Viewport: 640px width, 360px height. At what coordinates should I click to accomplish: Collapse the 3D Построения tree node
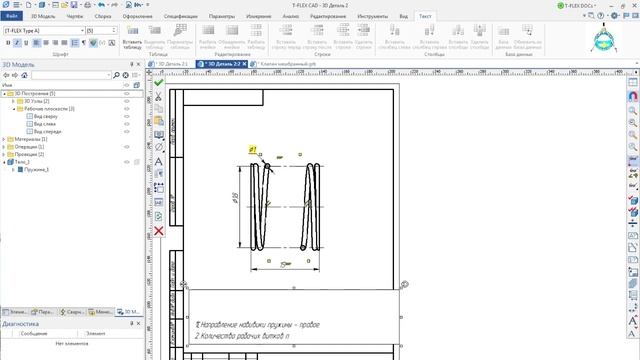(4, 93)
